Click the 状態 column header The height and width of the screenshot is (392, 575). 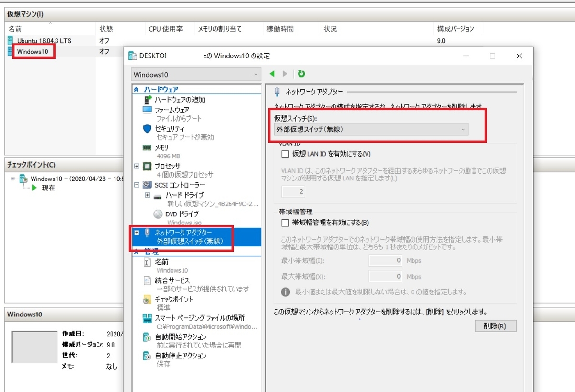point(120,29)
